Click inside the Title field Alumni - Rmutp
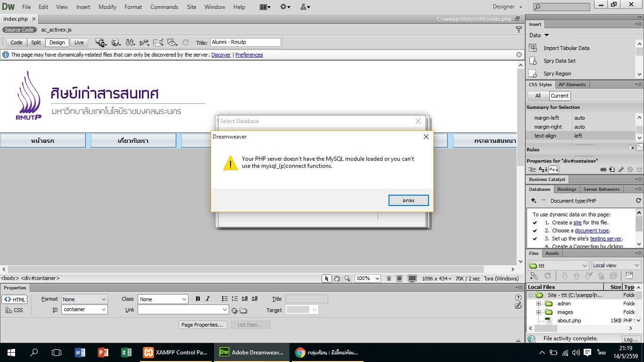Image resolution: width=644 pixels, height=362 pixels. pyautogui.click(x=245, y=42)
